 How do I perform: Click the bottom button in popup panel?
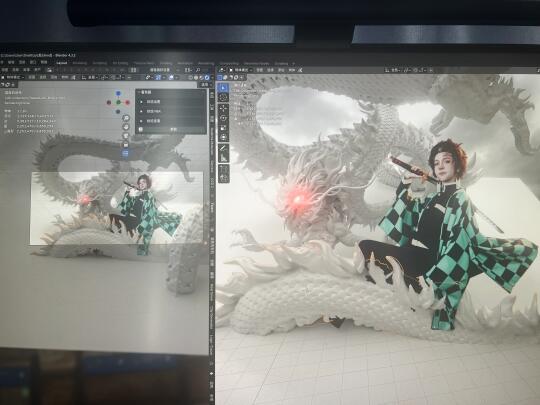(x=171, y=130)
